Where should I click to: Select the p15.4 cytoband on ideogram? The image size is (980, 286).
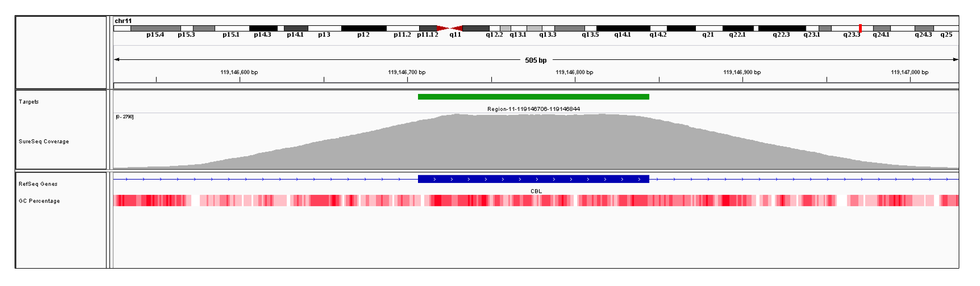pos(155,28)
